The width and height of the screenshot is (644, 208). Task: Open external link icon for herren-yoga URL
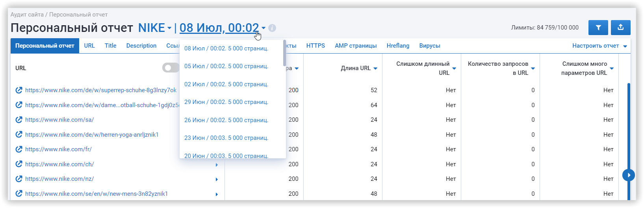(19, 134)
